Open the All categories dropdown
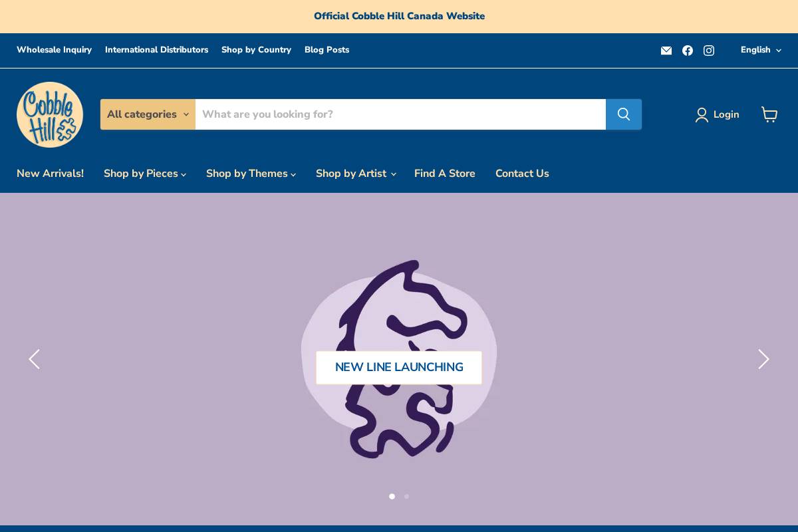The height and width of the screenshot is (532, 798). [148, 114]
